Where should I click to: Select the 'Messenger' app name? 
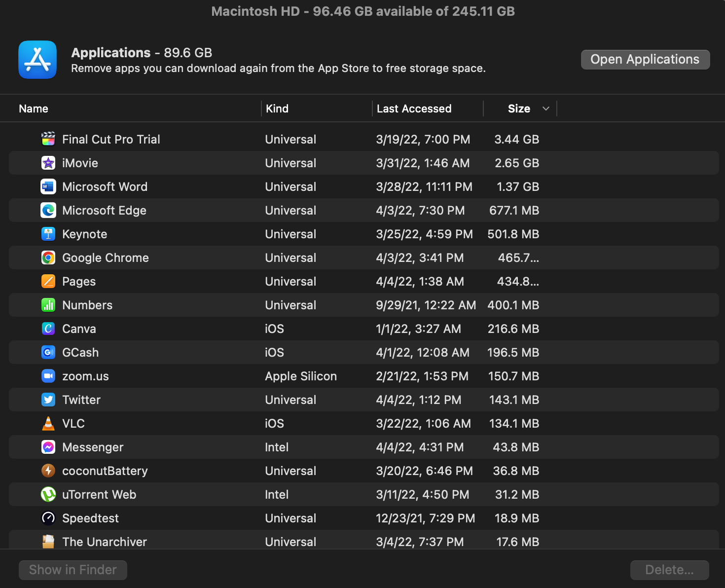[93, 447]
